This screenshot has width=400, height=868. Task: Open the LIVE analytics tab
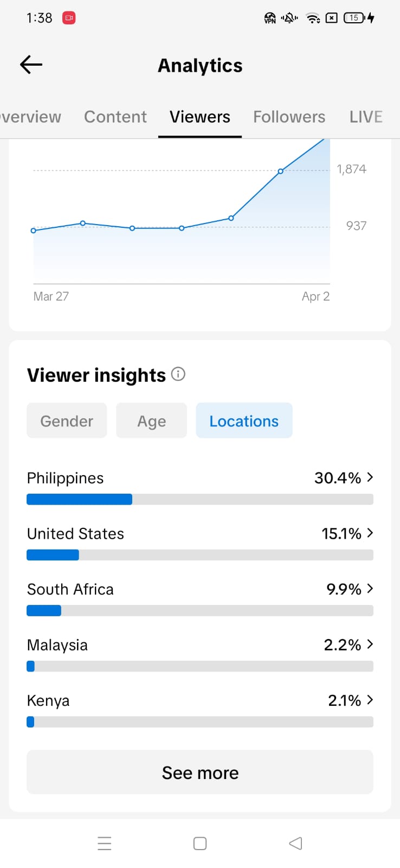[x=366, y=117]
